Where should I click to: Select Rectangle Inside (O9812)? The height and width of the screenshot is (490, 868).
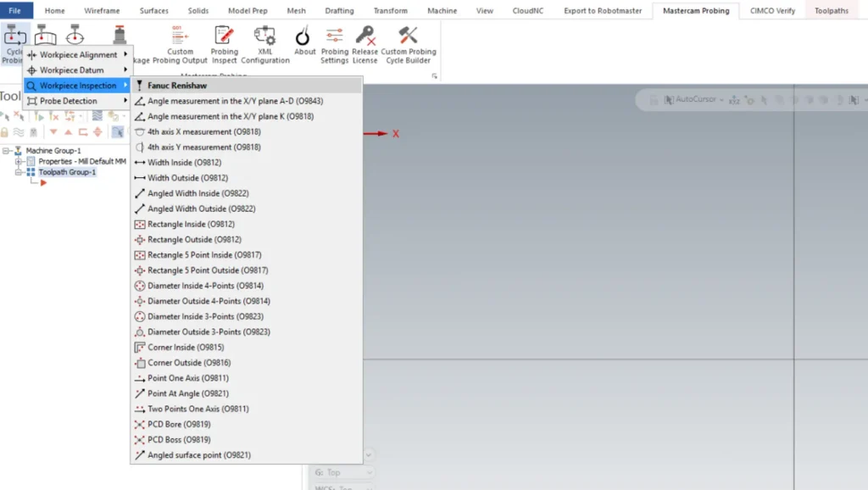pos(247,225)
